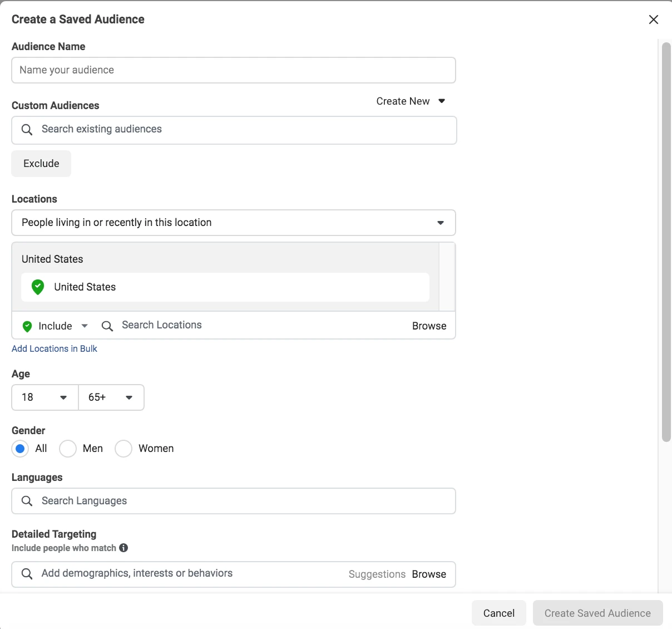Click the search icon in Languages field

tap(27, 501)
